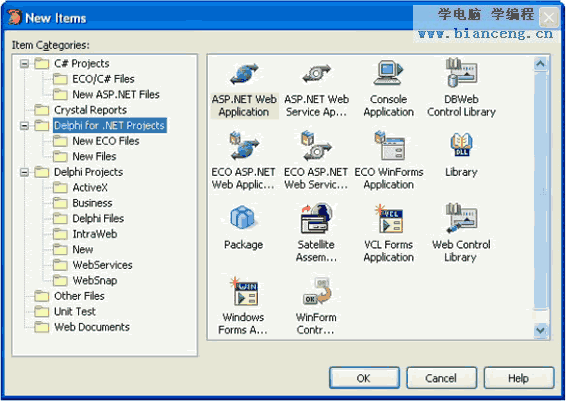
Task: Select the WinForm Control icon
Action: pyautogui.click(x=317, y=291)
